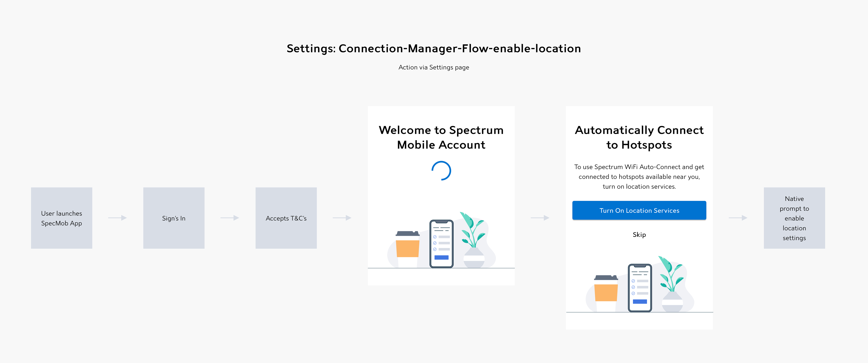
Task: Click the Turn On Location Services button
Action: (x=639, y=210)
